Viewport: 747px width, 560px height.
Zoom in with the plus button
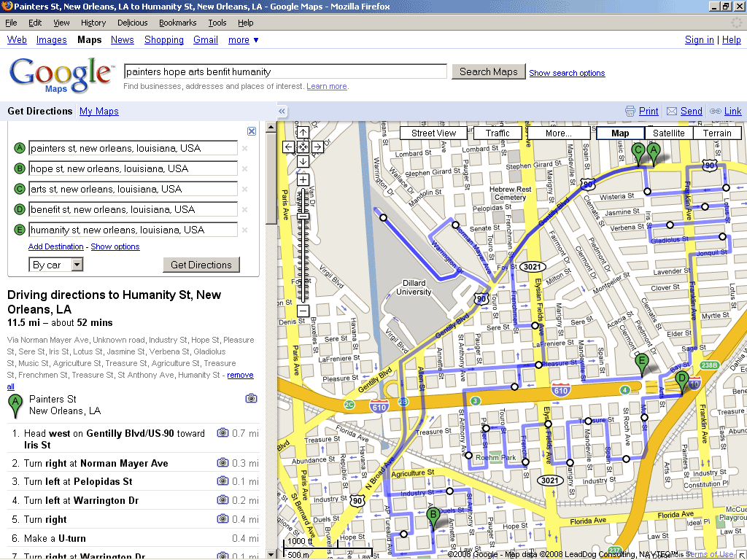(303, 179)
